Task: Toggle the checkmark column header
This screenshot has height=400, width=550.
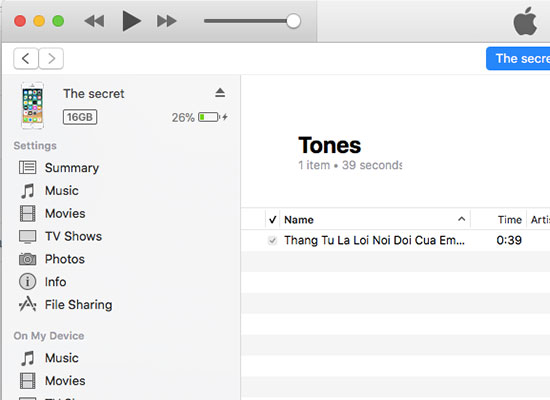Action: [x=273, y=220]
